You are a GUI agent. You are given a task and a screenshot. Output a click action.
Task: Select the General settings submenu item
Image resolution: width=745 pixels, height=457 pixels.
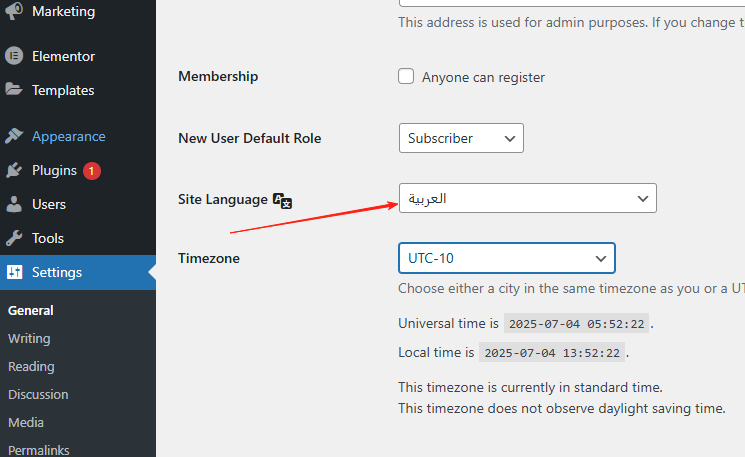(31, 310)
